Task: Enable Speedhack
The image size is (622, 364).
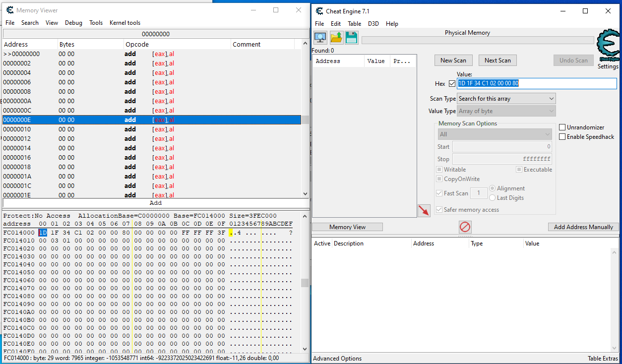Action: (564, 136)
